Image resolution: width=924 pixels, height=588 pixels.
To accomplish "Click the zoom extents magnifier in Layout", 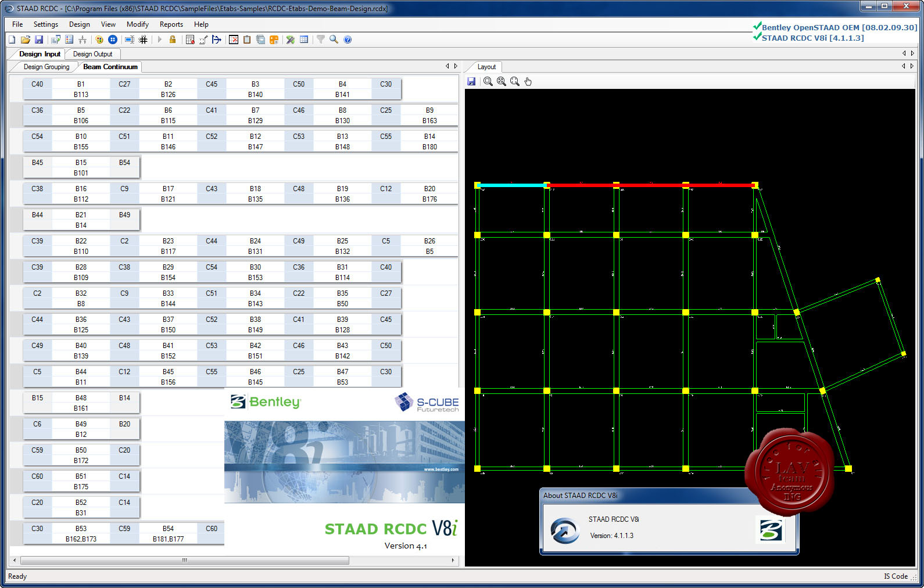I will tap(502, 81).
